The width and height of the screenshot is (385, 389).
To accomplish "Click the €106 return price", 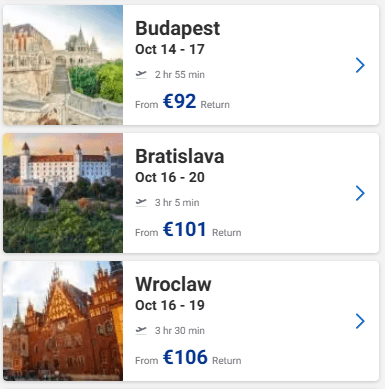I will click(x=185, y=357).
